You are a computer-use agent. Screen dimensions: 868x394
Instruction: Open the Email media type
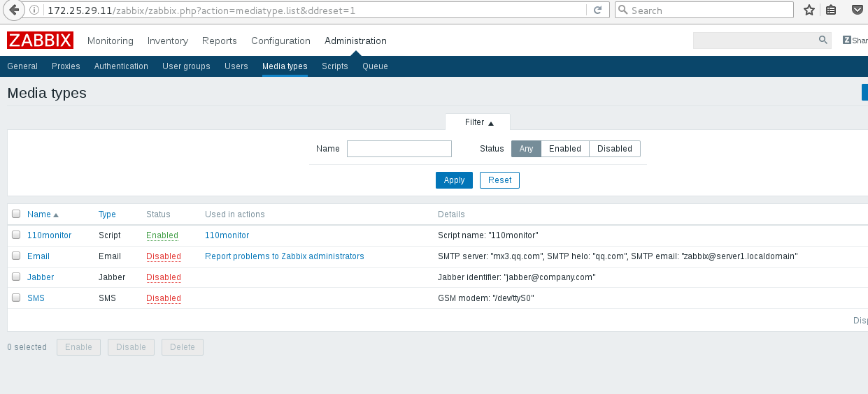[38, 256]
